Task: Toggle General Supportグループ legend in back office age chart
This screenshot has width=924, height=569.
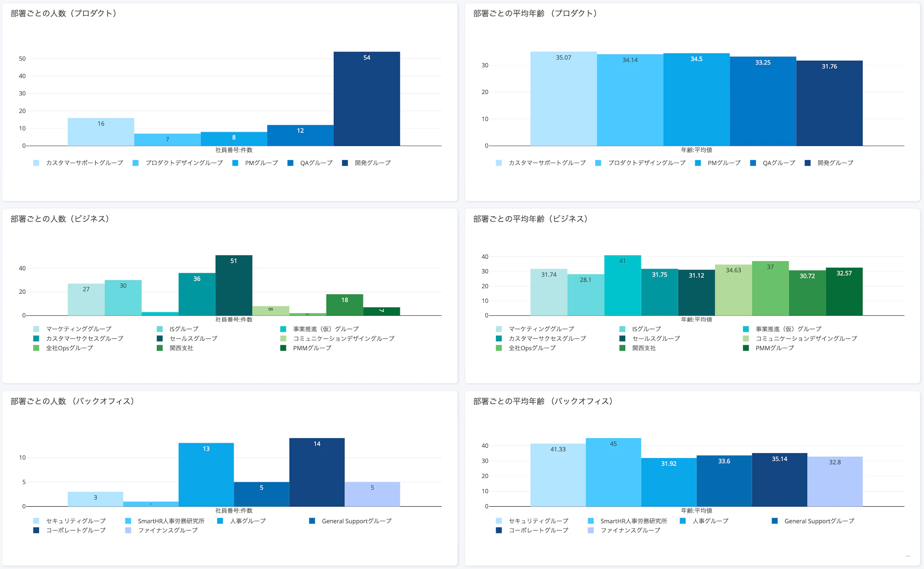Action: pos(819,521)
